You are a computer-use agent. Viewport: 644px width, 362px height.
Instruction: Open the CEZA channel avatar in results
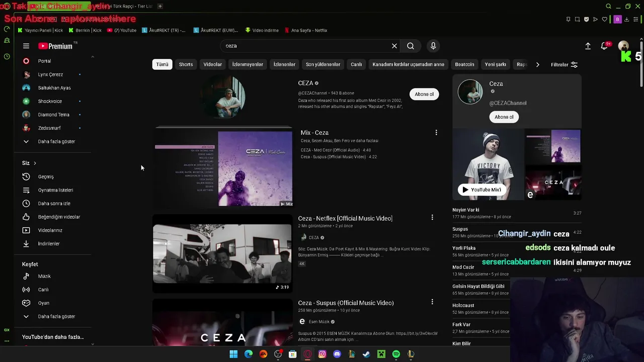(x=222, y=97)
